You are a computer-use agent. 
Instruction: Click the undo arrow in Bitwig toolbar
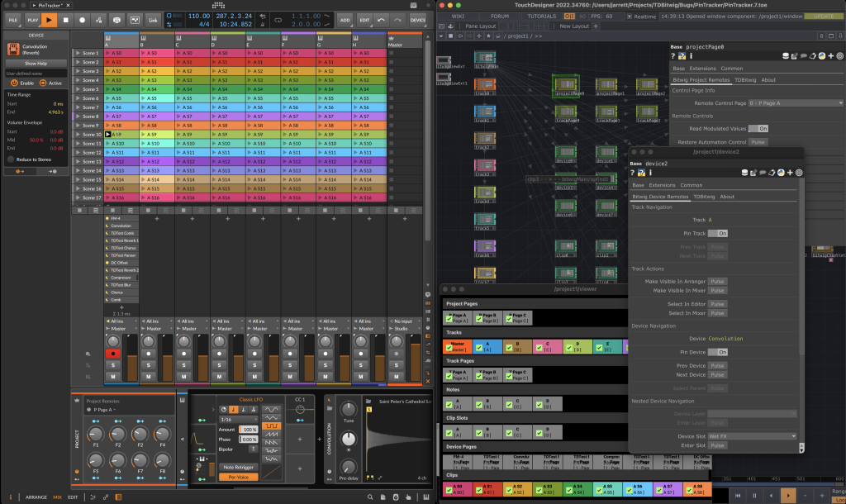pos(381,19)
